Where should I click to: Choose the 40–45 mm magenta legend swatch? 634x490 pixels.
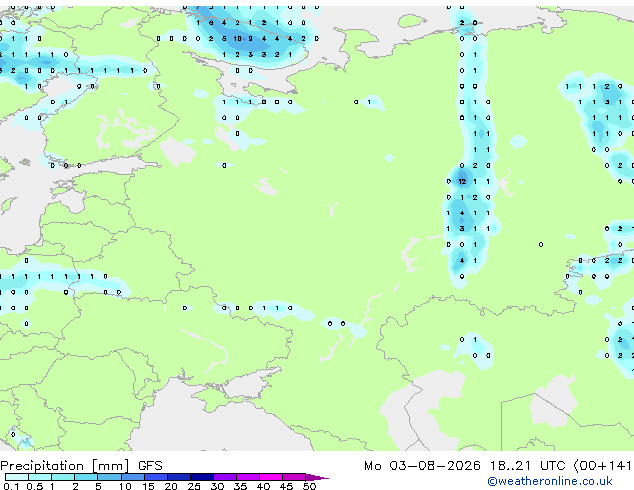(x=271, y=477)
